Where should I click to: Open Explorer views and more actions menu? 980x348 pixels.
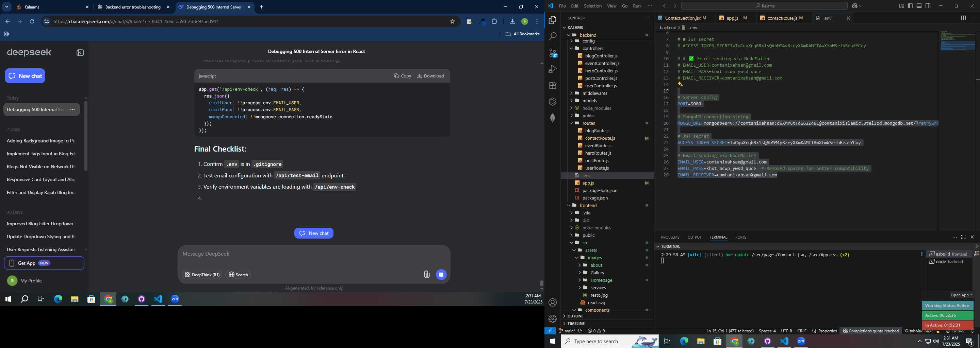[647, 18]
